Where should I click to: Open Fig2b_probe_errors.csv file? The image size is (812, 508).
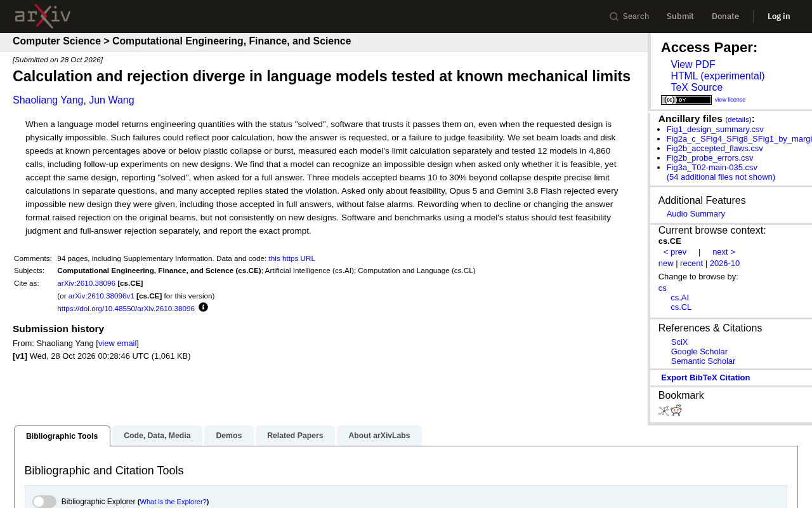pyautogui.click(x=710, y=158)
